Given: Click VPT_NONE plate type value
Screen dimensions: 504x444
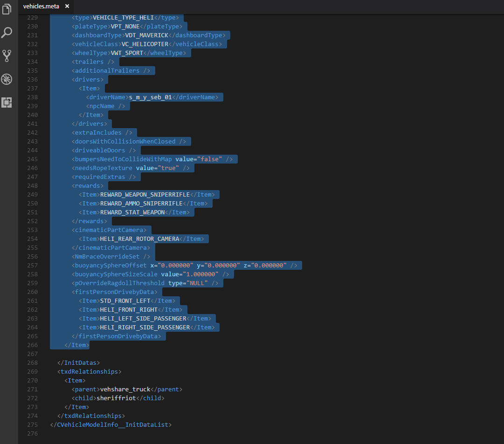Looking at the screenshot, I should (x=125, y=27).
